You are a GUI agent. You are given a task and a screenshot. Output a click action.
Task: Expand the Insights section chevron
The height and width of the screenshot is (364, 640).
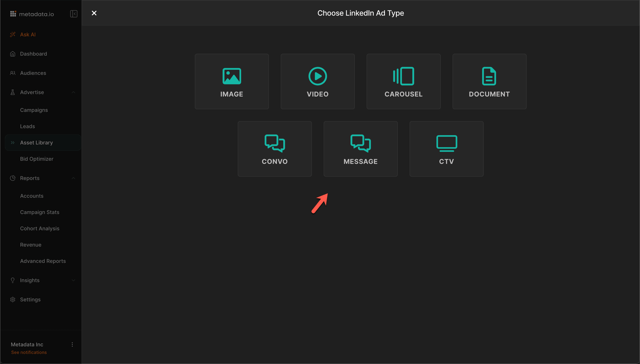click(x=73, y=280)
